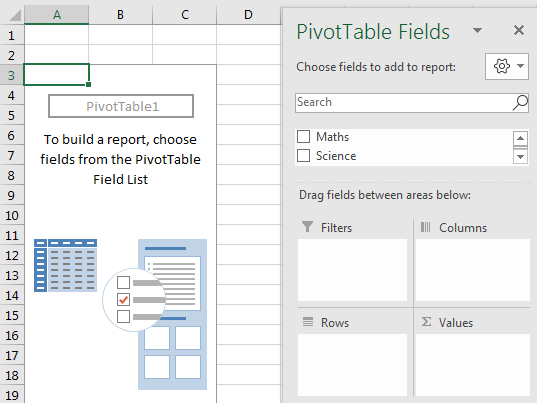Viewport: 539px width, 403px height.
Task: Check the Science field checkbox
Action: [x=303, y=155]
